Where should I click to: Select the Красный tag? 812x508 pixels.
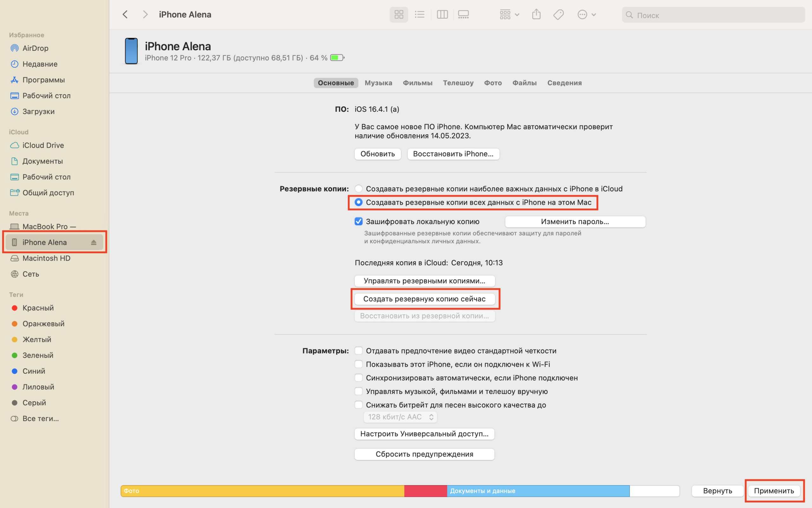[54, 308]
